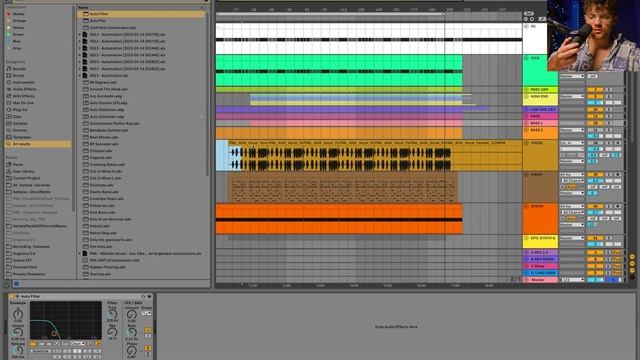The height and width of the screenshot is (360, 640).
Task: Open the Sounds browser category
Action: (x=19, y=69)
